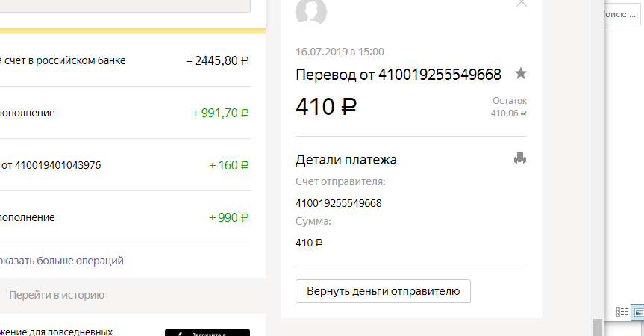Focus the Поиск search field
The height and width of the screenshot is (336, 644).
pyautogui.click(x=622, y=15)
